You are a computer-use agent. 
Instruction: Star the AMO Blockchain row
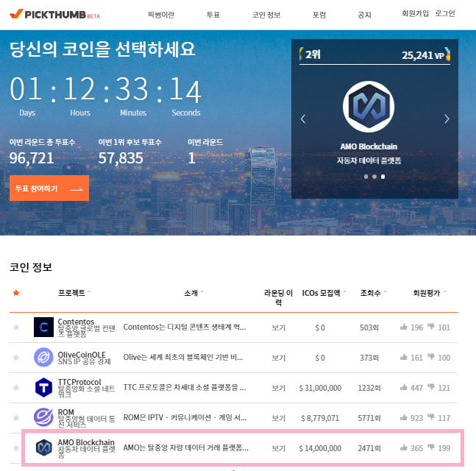point(16,447)
